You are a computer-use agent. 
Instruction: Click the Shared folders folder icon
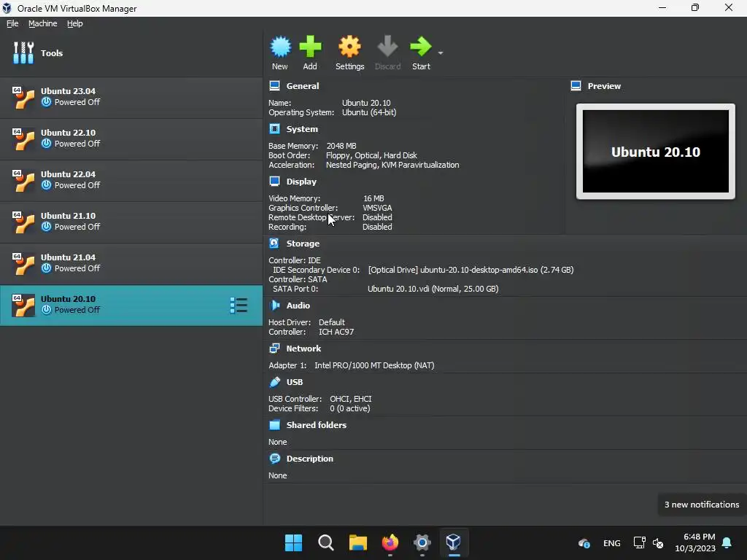(275, 425)
